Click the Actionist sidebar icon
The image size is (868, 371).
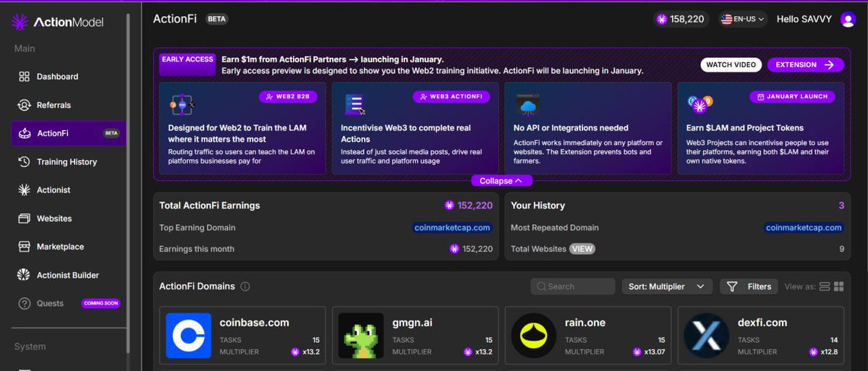tap(24, 190)
